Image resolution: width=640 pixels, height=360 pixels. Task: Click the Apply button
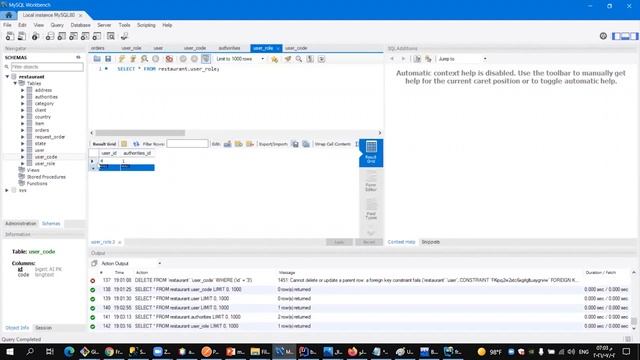click(339, 242)
